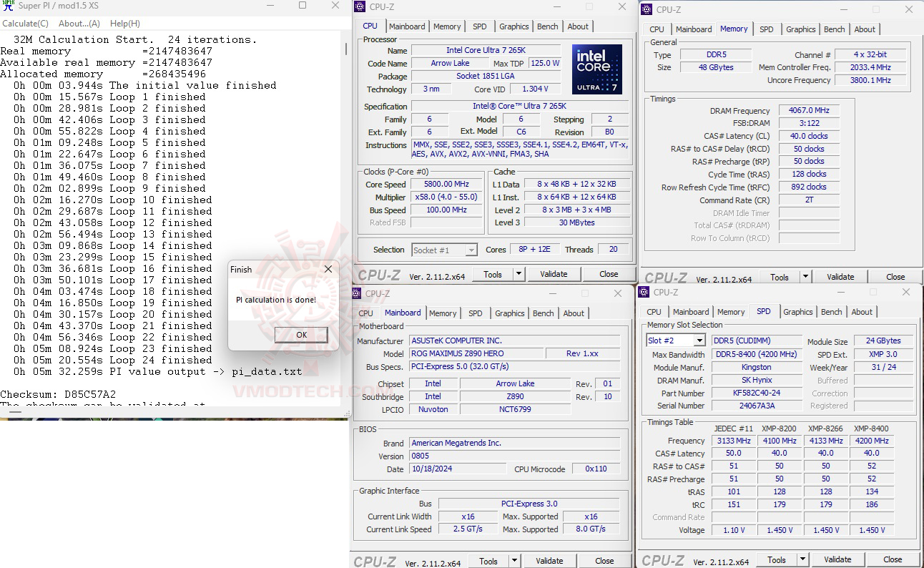Open the SPD tab in the CPU info window
This screenshot has height=568, width=924.
click(x=480, y=26)
